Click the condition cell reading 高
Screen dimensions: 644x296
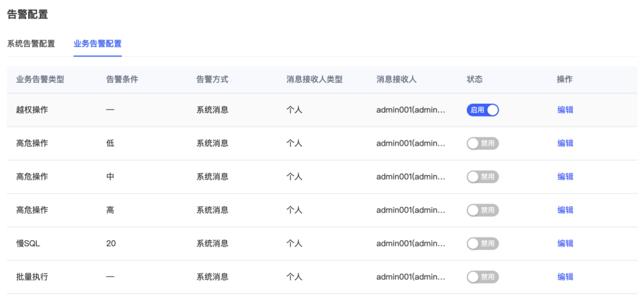[110, 210]
